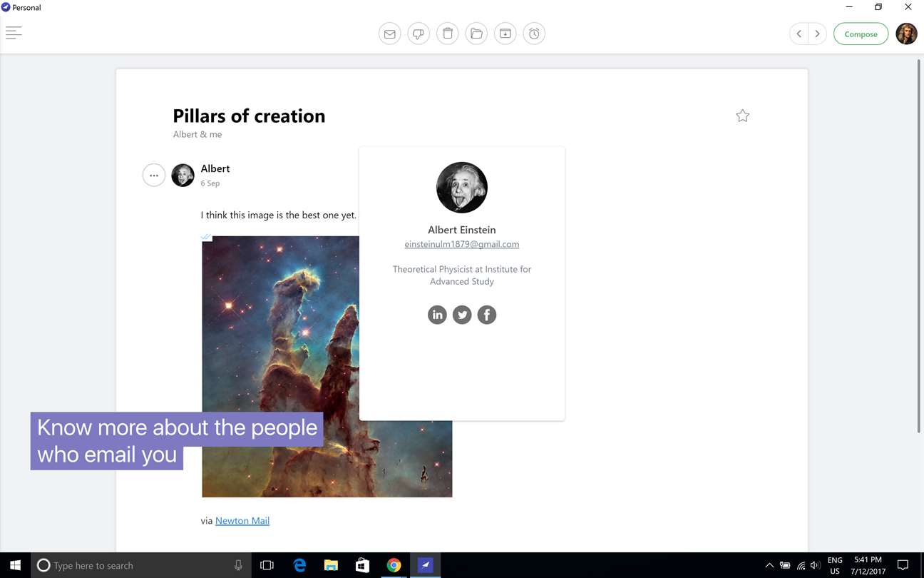Click the Compose button
This screenshot has width=924, height=578.
click(x=861, y=34)
